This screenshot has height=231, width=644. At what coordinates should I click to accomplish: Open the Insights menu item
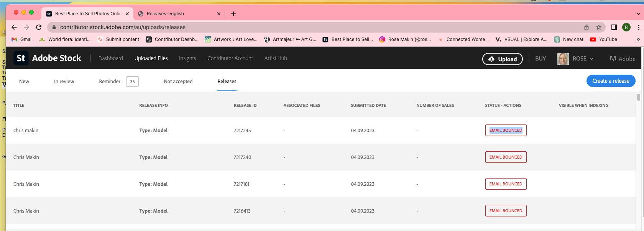187,58
